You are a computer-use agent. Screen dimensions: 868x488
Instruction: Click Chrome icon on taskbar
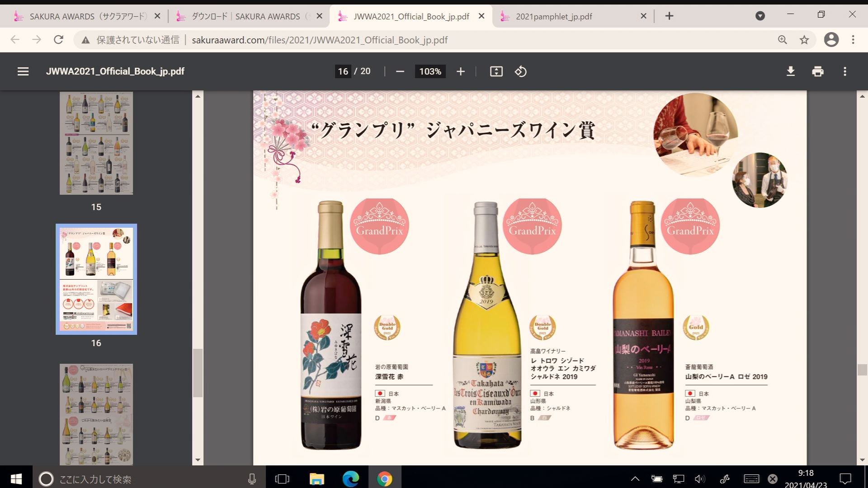pyautogui.click(x=385, y=479)
